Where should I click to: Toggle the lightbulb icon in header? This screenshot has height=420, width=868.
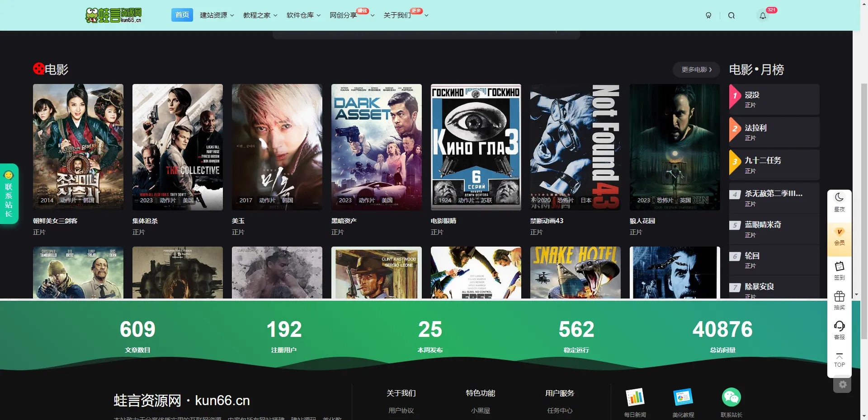tap(708, 15)
